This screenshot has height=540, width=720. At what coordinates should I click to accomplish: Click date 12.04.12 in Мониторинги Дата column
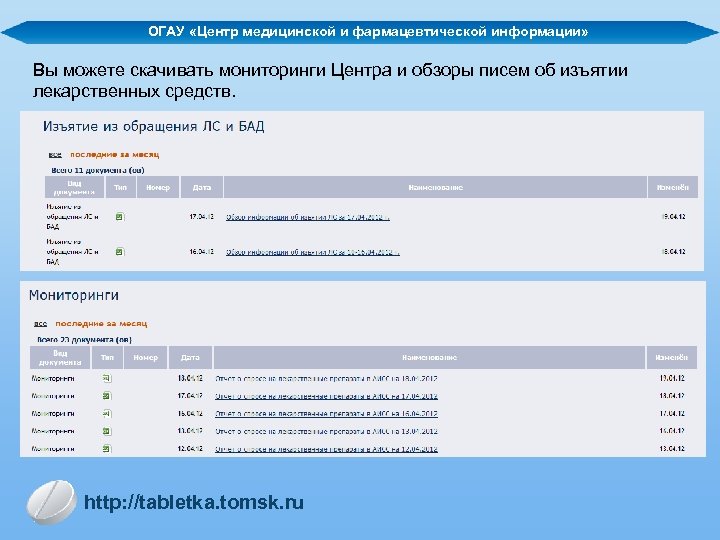click(190, 449)
